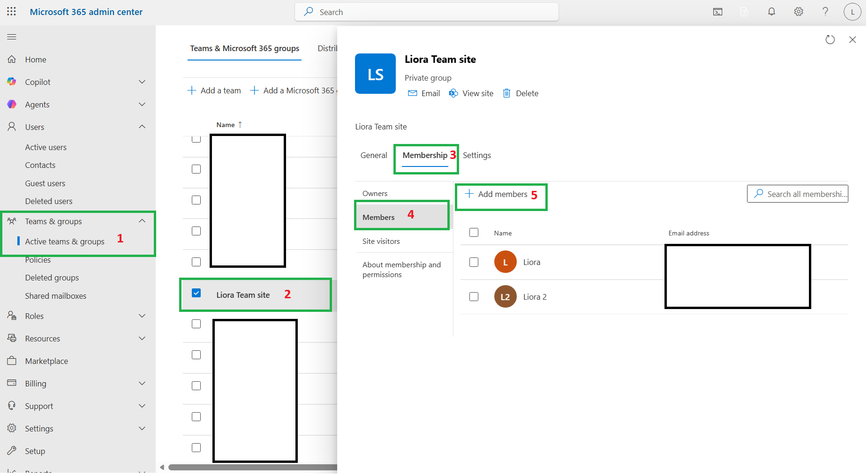Click the Marketplace bag icon

click(12, 361)
